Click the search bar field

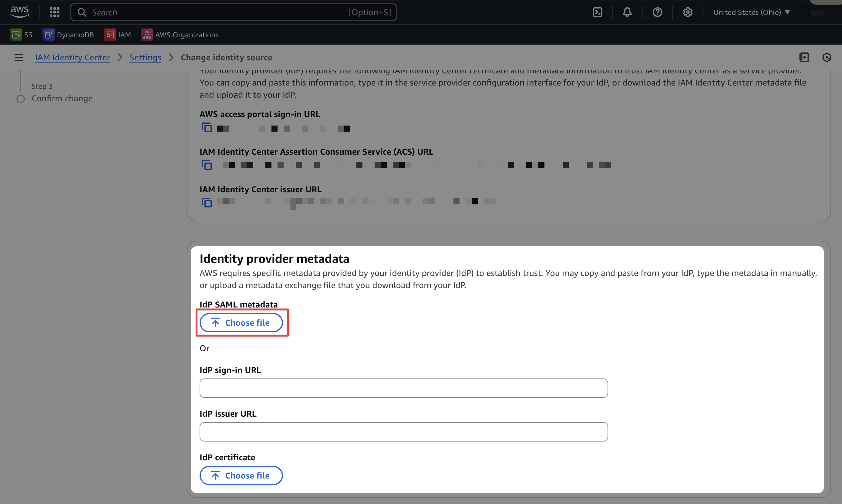pyautogui.click(x=233, y=12)
